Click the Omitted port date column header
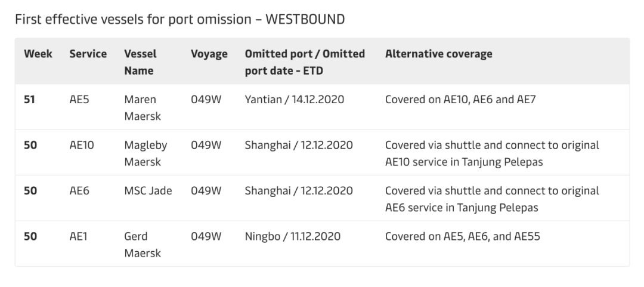The image size is (644, 287). pyautogui.click(x=305, y=62)
